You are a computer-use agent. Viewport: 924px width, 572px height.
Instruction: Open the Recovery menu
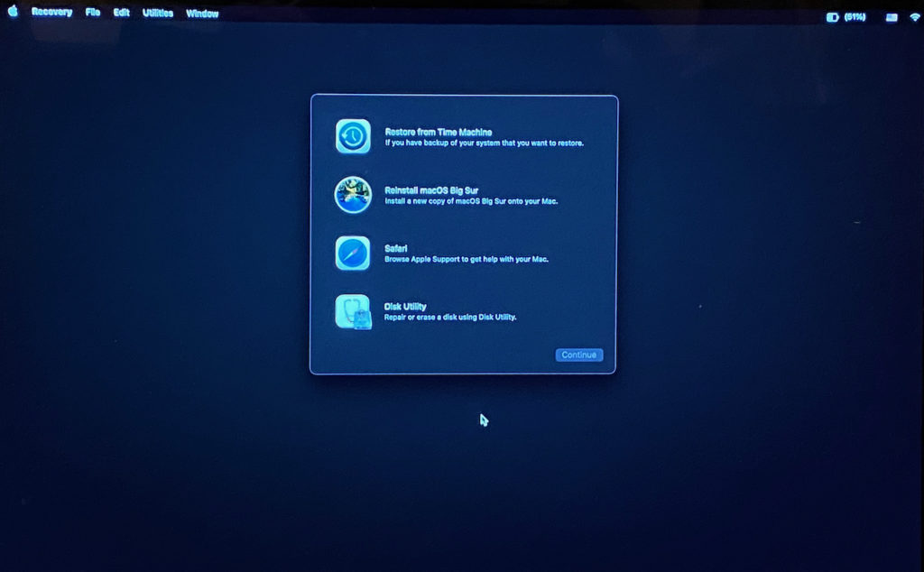coord(51,13)
